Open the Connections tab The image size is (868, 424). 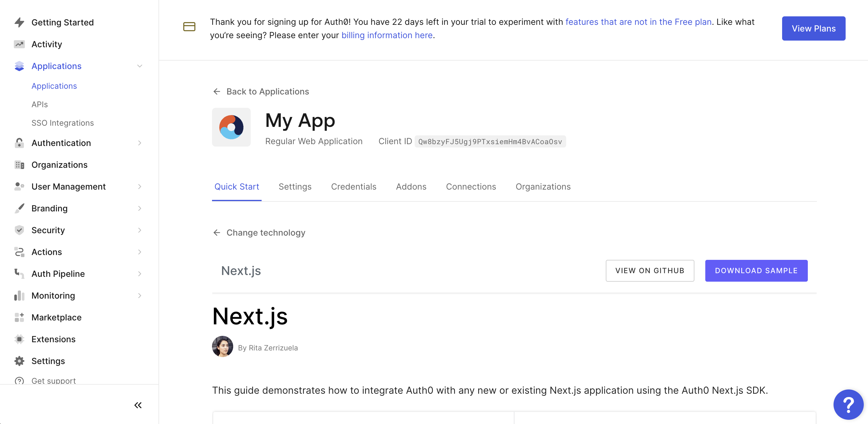(x=471, y=187)
